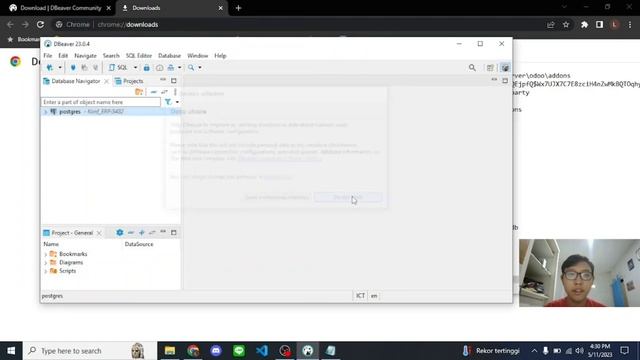
Task: Open Visual Studio Code from taskbar
Action: 262,351
